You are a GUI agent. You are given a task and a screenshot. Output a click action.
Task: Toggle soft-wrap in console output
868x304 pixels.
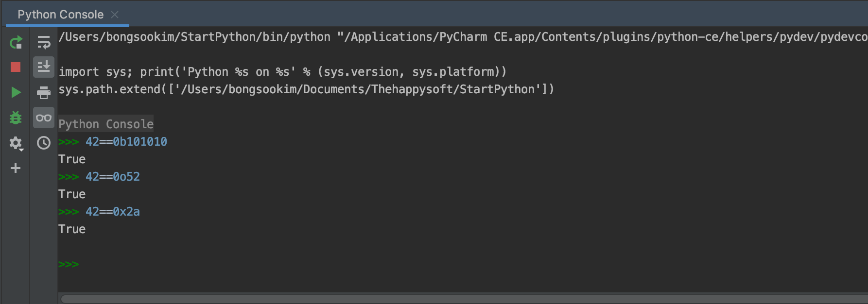tap(44, 43)
